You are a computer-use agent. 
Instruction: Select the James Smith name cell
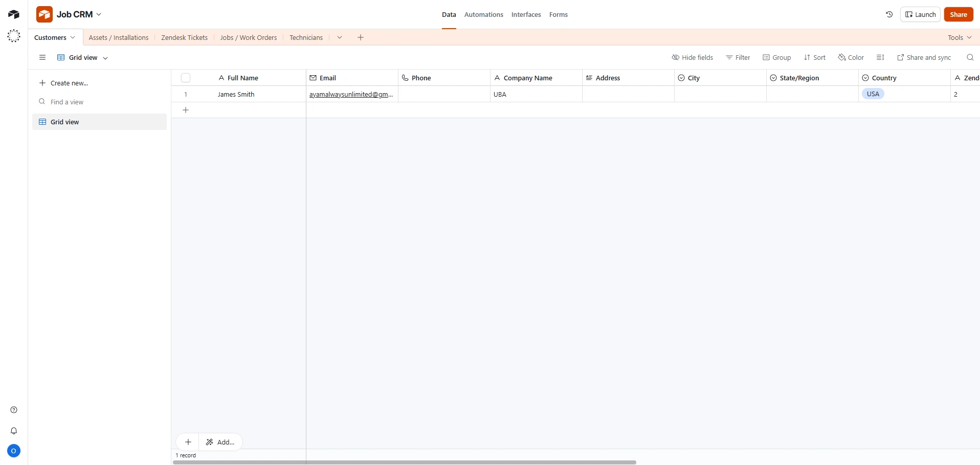(260, 94)
